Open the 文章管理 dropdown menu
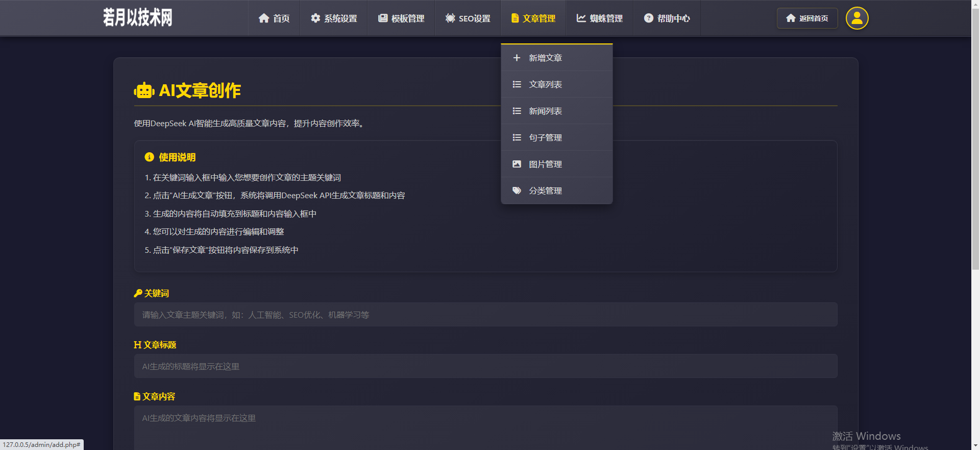The width and height of the screenshot is (980, 450). tap(533, 18)
